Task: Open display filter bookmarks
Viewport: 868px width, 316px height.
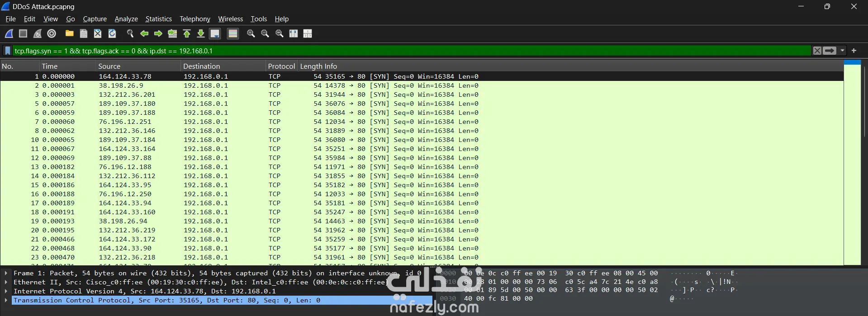Action: coord(8,51)
